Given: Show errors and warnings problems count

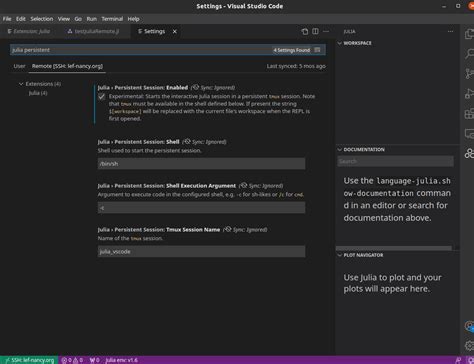Looking at the screenshot, I should [x=72, y=360].
